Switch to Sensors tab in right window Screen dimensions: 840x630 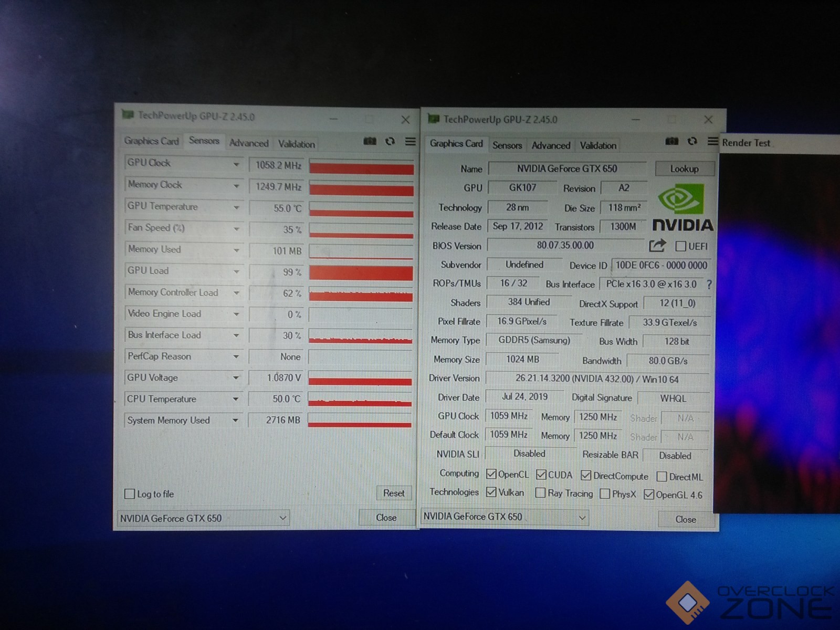507,145
